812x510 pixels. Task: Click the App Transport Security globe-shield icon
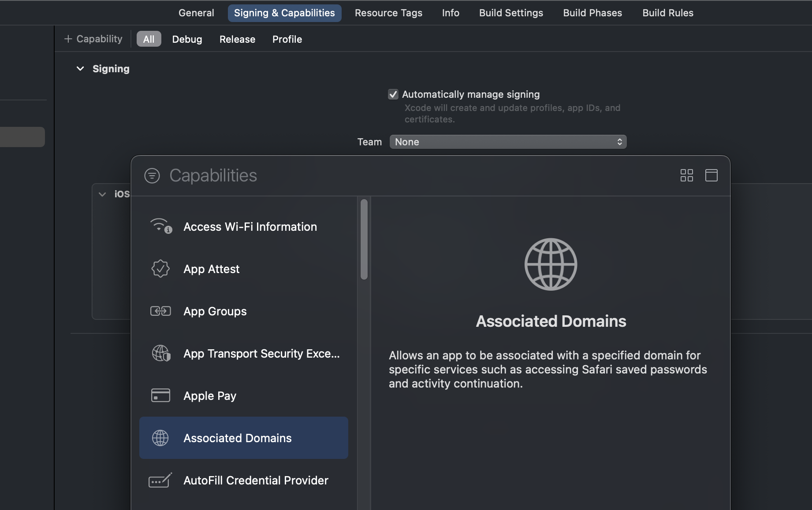[161, 353]
